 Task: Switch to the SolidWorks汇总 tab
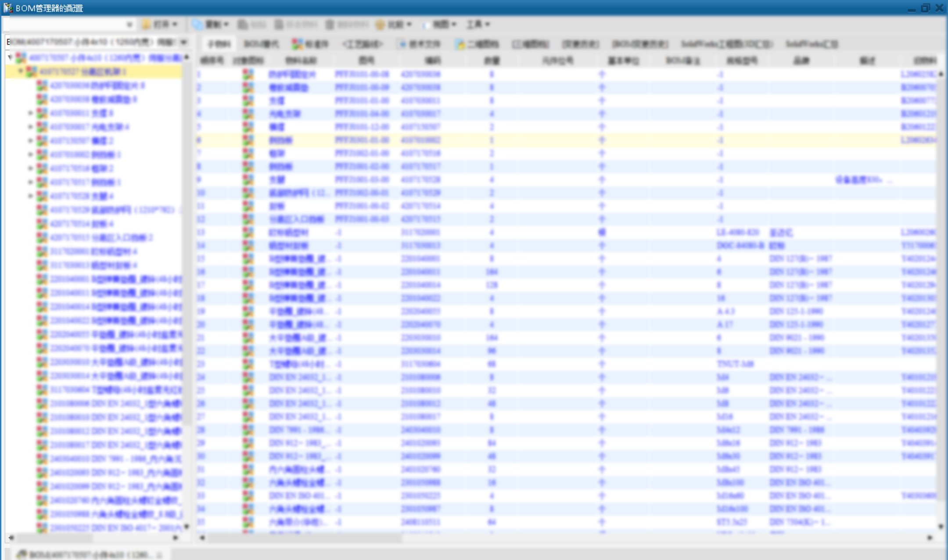(x=812, y=44)
